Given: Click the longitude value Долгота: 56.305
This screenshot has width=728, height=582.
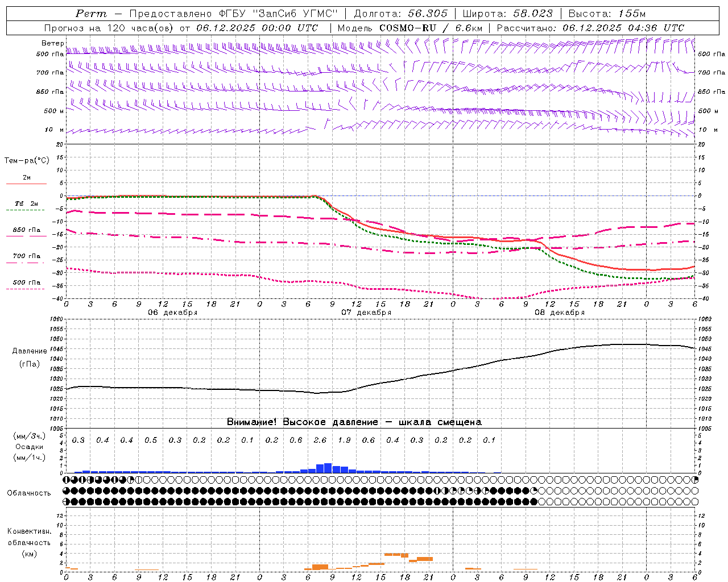Looking at the screenshot, I should pos(400,14).
